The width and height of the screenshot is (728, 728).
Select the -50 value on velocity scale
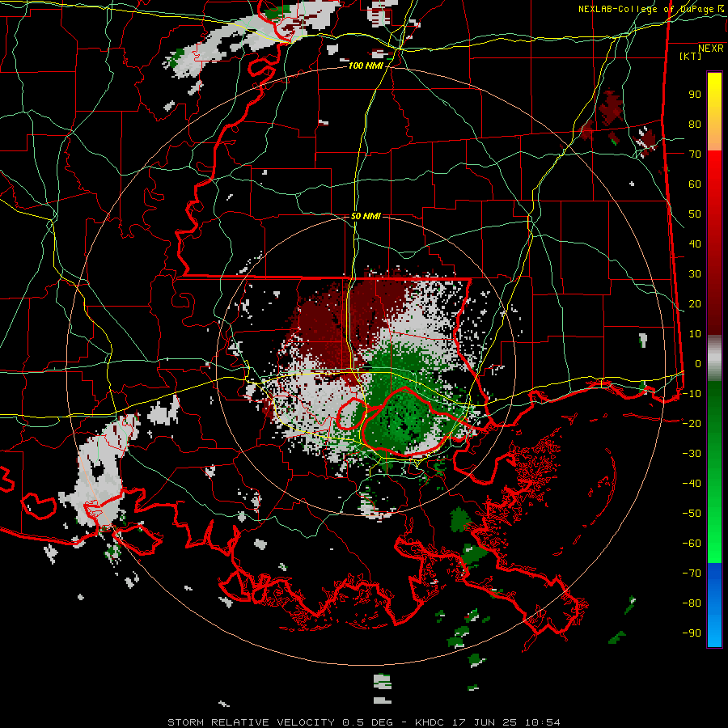tap(692, 514)
